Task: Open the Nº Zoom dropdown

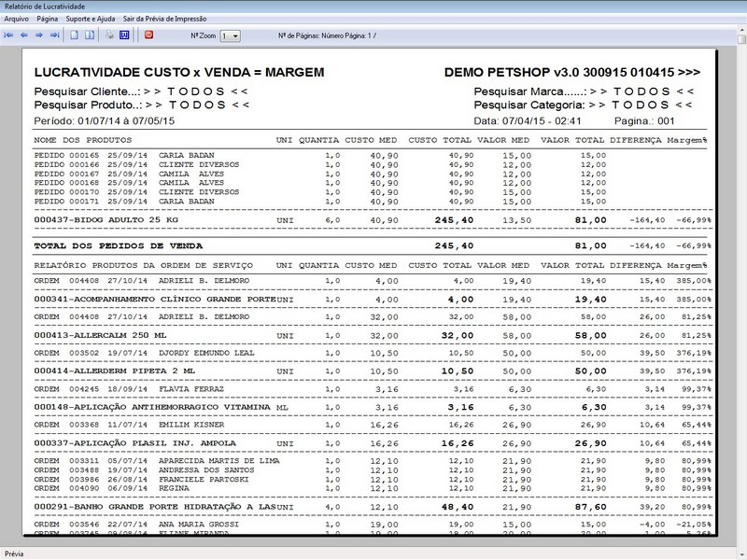Action: click(230, 35)
